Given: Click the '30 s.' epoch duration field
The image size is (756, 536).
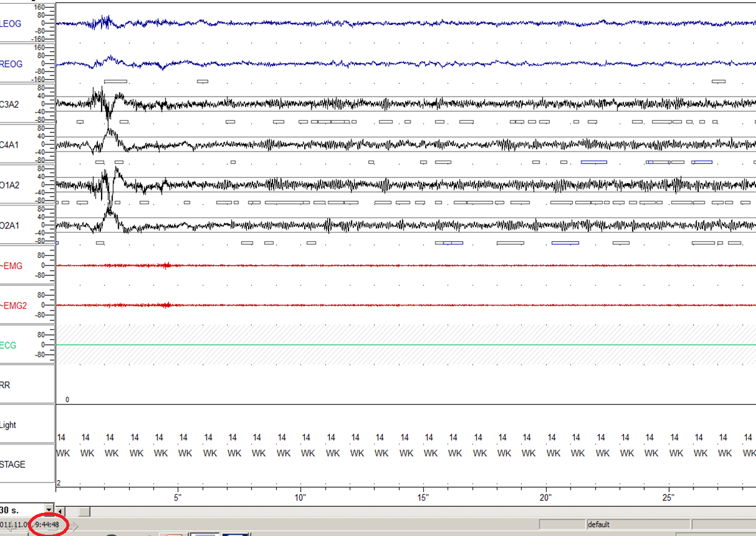Looking at the screenshot, I should click(x=23, y=510).
